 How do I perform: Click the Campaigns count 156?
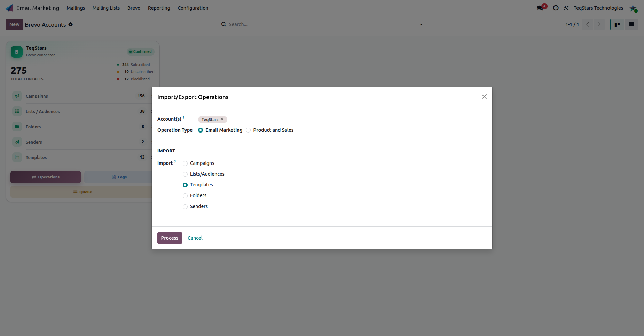click(141, 96)
